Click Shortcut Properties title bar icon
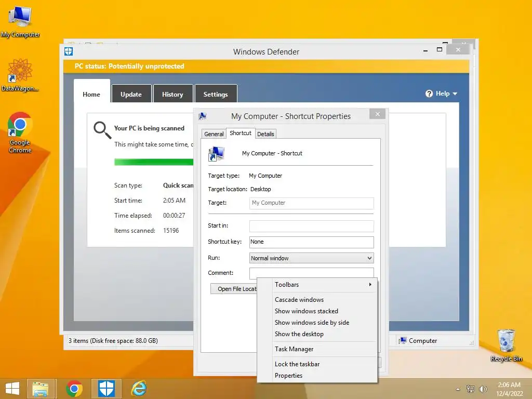This screenshot has width=532, height=399. point(203,116)
